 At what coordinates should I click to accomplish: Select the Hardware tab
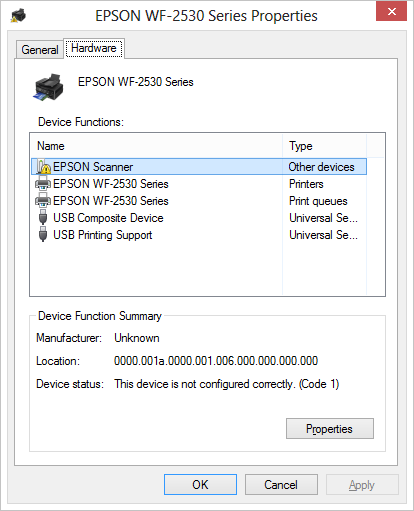(94, 48)
